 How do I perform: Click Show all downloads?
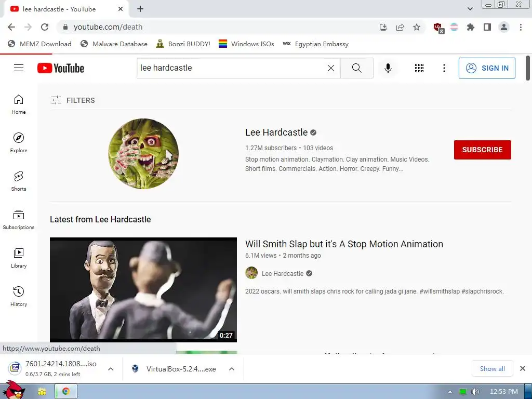coord(493,369)
